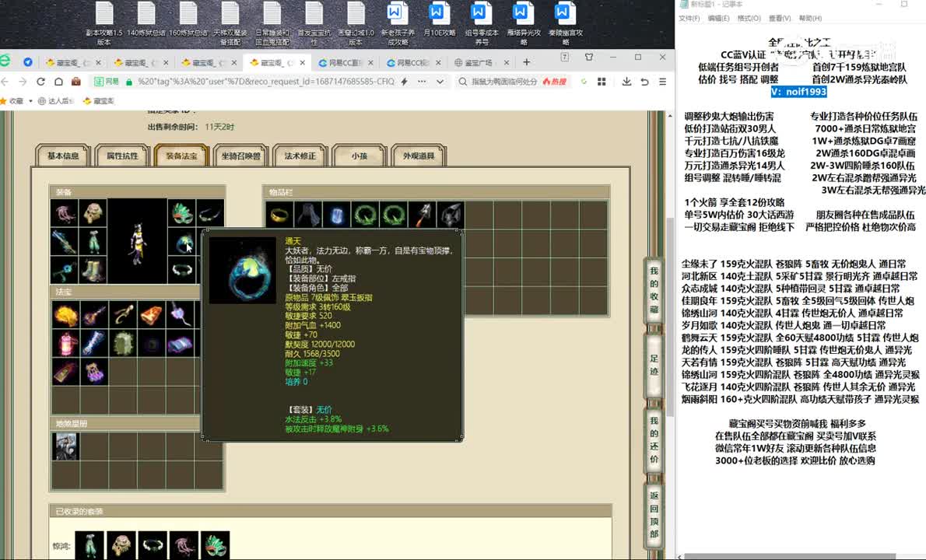This screenshot has width=926, height=560.
Task: Open 文件(F) menu in Notepad
Action: click(x=689, y=19)
